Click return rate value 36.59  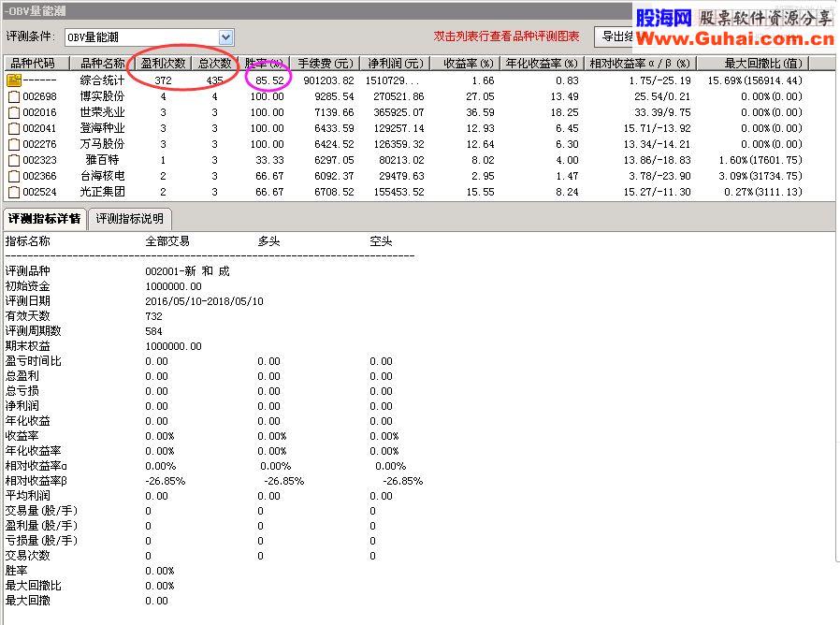[480, 112]
